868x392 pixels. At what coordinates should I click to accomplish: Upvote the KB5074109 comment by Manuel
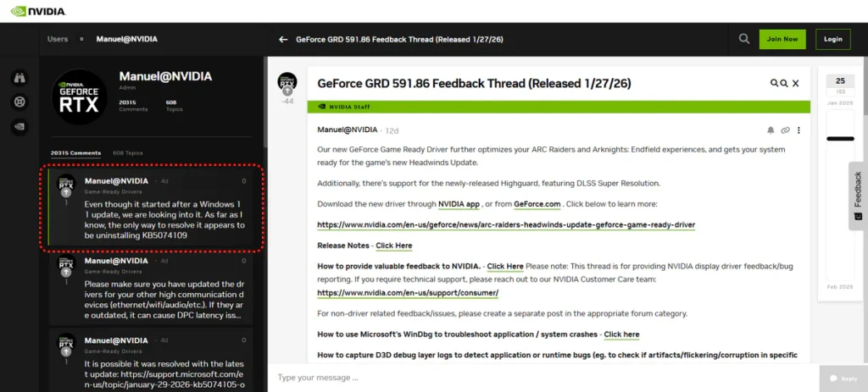[x=65, y=193]
